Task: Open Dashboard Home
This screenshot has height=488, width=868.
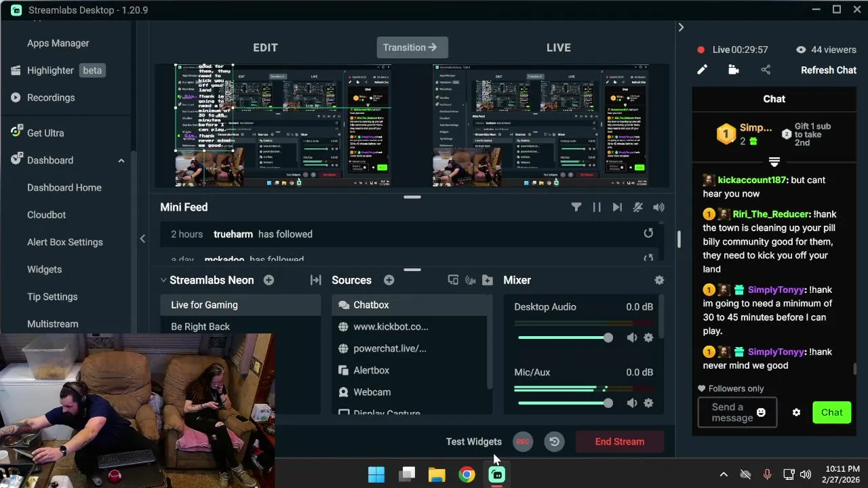Action: pos(64,188)
